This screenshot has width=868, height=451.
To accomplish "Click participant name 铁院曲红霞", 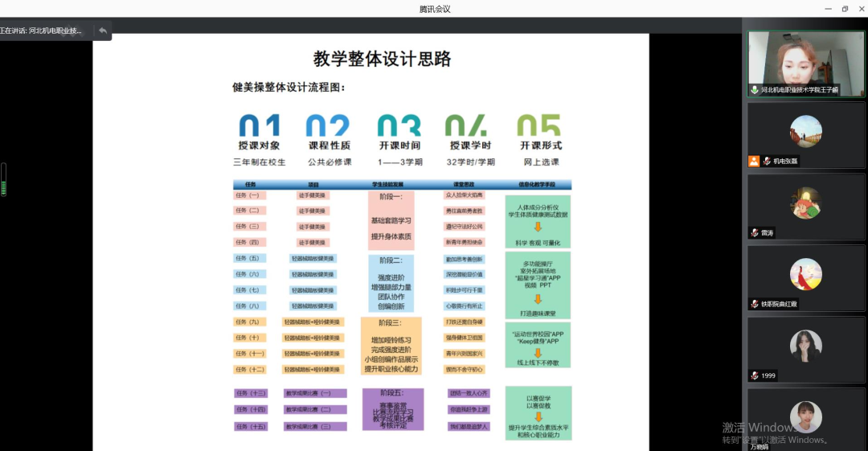I will [x=779, y=304].
